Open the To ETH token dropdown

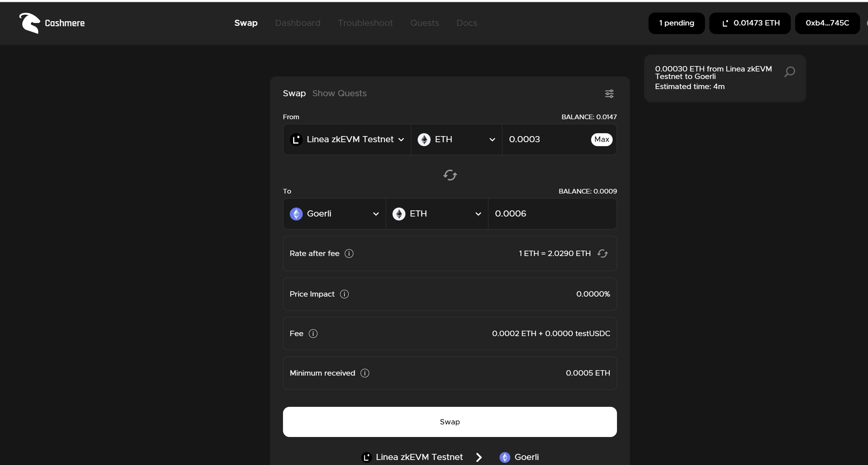[436, 214]
